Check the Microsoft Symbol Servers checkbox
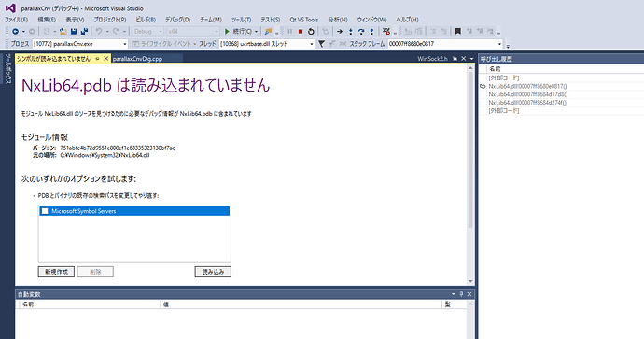The height and width of the screenshot is (339, 644). click(45, 211)
